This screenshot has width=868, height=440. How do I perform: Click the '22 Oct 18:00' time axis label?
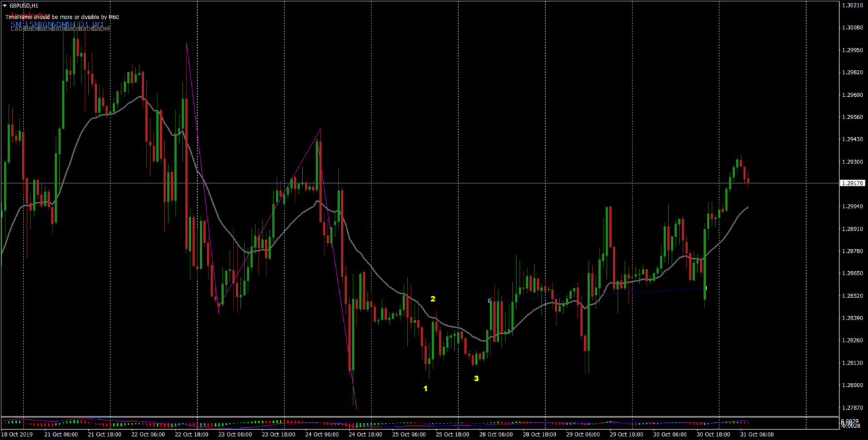click(191, 435)
